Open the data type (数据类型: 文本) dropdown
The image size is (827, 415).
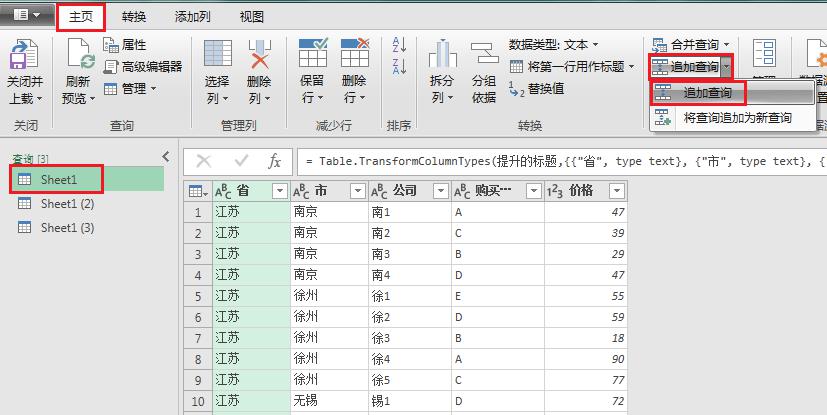pyautogui.click(x=554, y=45)
